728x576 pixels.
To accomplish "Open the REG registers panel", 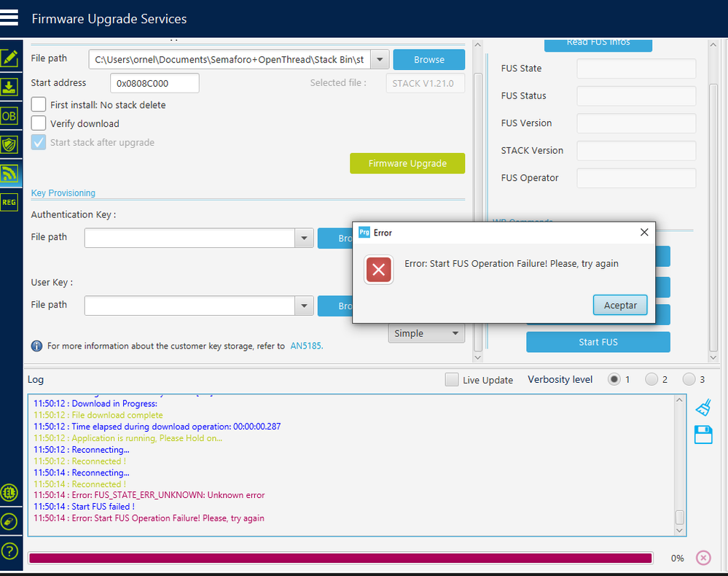I will 9,203.
